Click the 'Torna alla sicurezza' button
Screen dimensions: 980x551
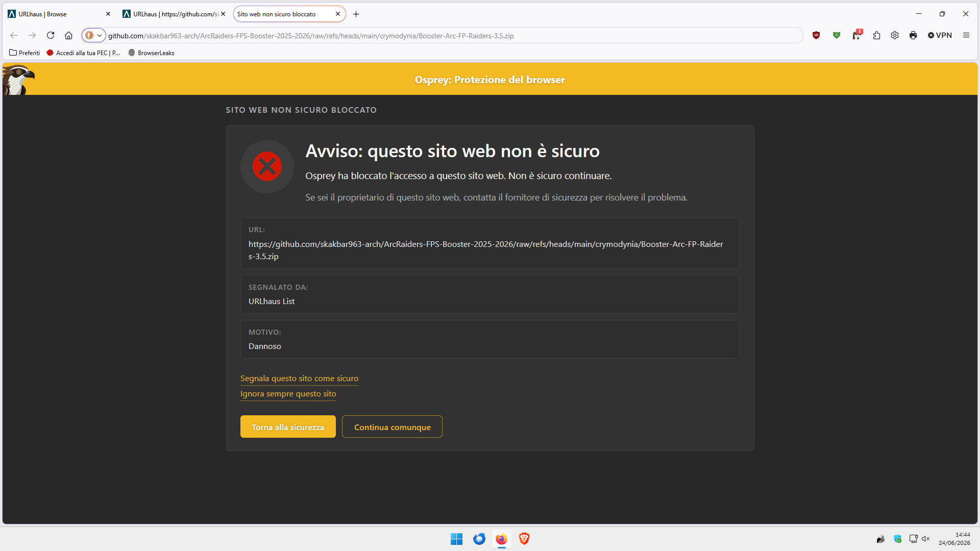click(288, 427)
